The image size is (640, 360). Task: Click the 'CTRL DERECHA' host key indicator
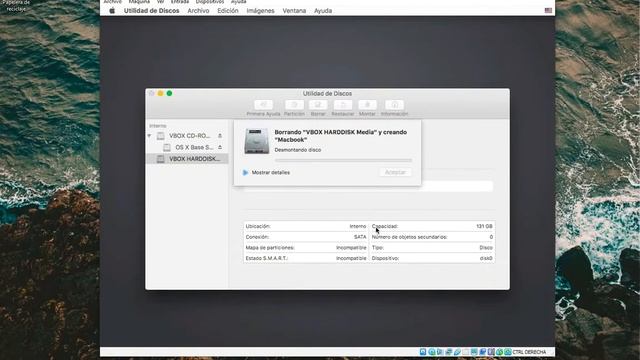click(529, 352)
